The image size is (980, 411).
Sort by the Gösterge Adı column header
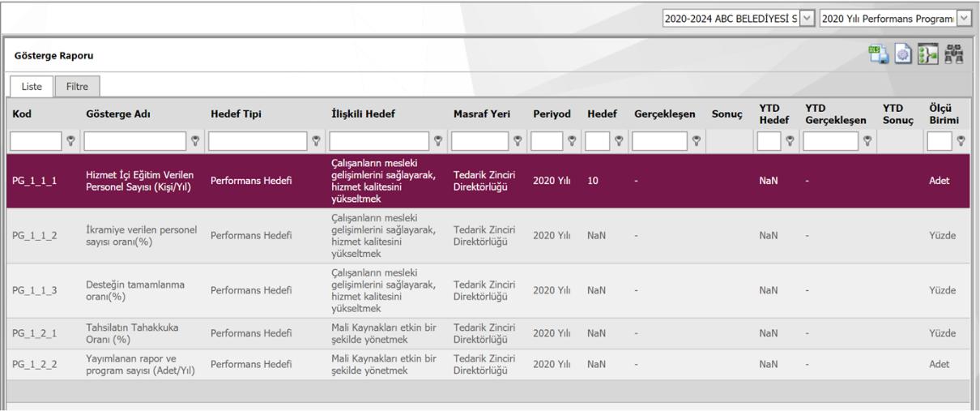[x=118, y=114]
